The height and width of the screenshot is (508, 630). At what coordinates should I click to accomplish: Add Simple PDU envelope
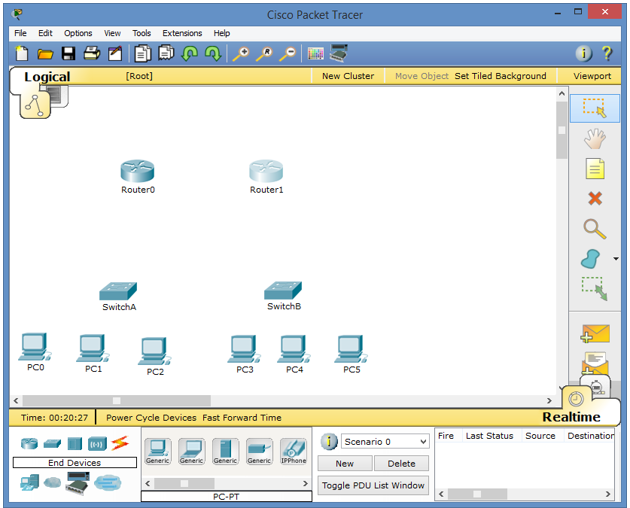[595, 334]
